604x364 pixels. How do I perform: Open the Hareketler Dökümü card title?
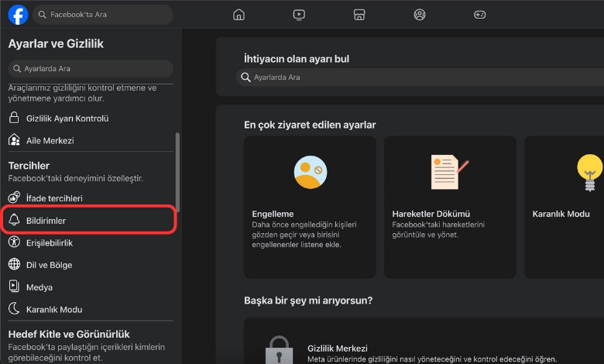click(431, 214)
